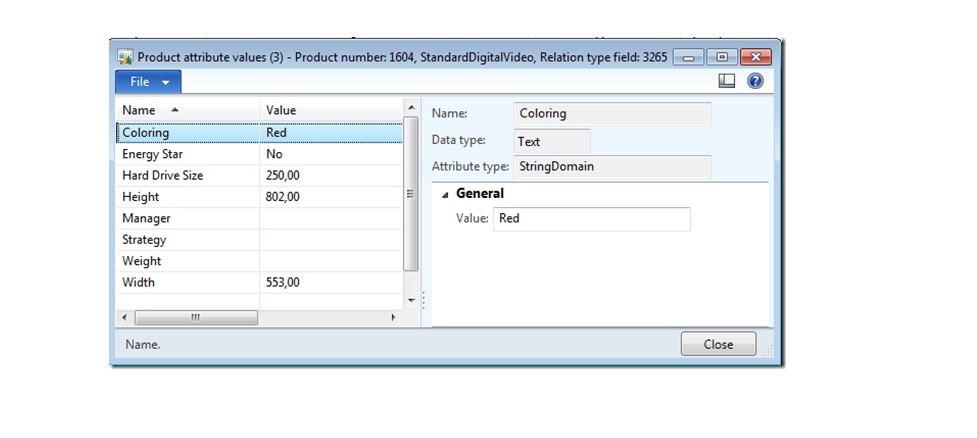Screen dimensions: 977x438
Task: Maximize the Product attribute values window
Action: (x=722, y=57)
